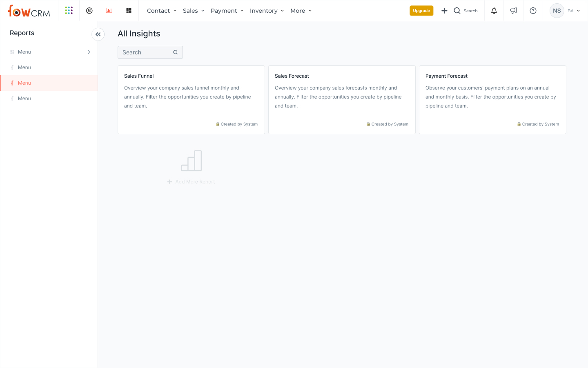Click the Reports sidebar title
Screen dimensions: 588x368
[x=22, y=33]
